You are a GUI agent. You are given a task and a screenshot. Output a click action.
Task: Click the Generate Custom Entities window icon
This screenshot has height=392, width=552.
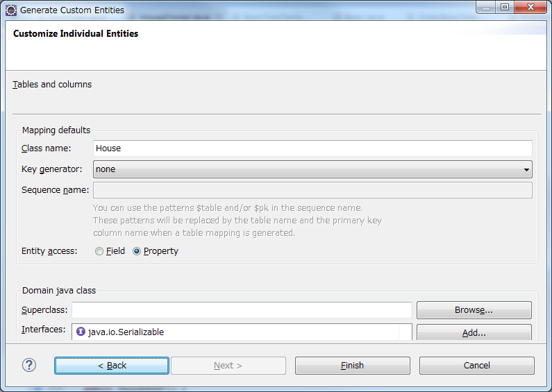[x=11, y=10]
